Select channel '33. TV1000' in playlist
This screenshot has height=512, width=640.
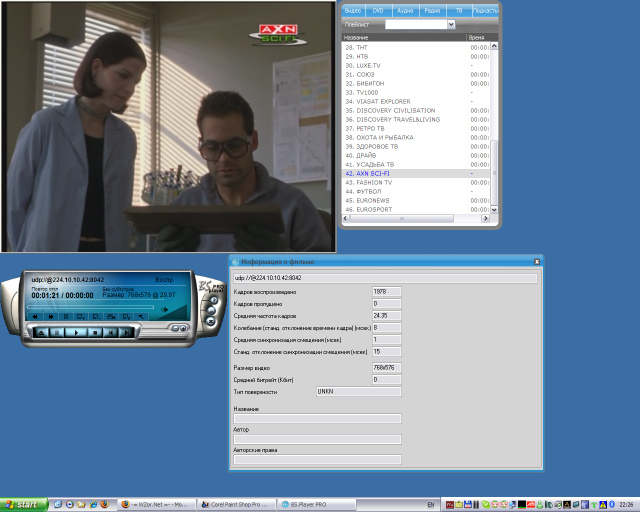click(416, 92)
